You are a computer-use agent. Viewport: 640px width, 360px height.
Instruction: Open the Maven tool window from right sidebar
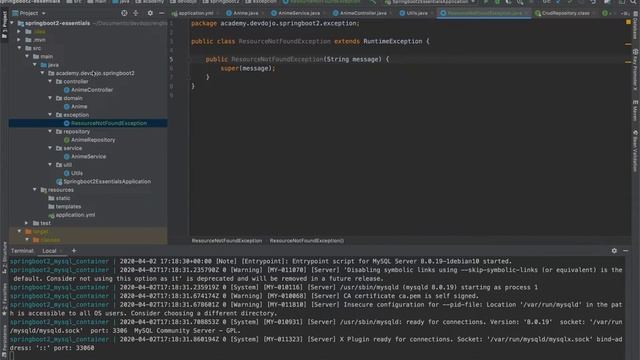click(636, 111)
